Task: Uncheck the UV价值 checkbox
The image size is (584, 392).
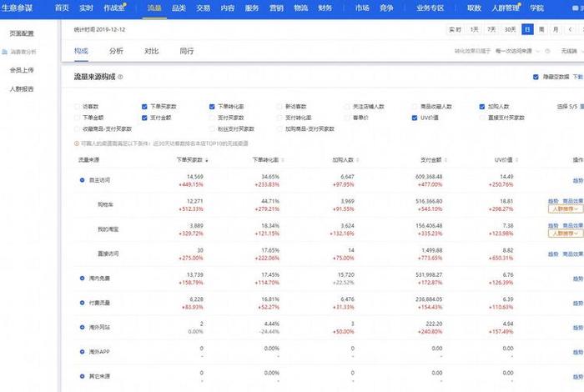Action: pos(415,118)
